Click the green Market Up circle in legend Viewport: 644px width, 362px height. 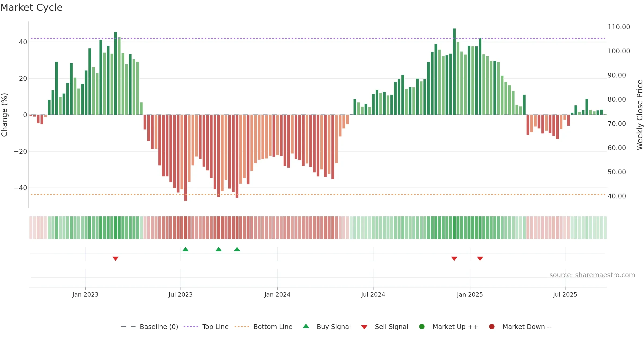422,327
